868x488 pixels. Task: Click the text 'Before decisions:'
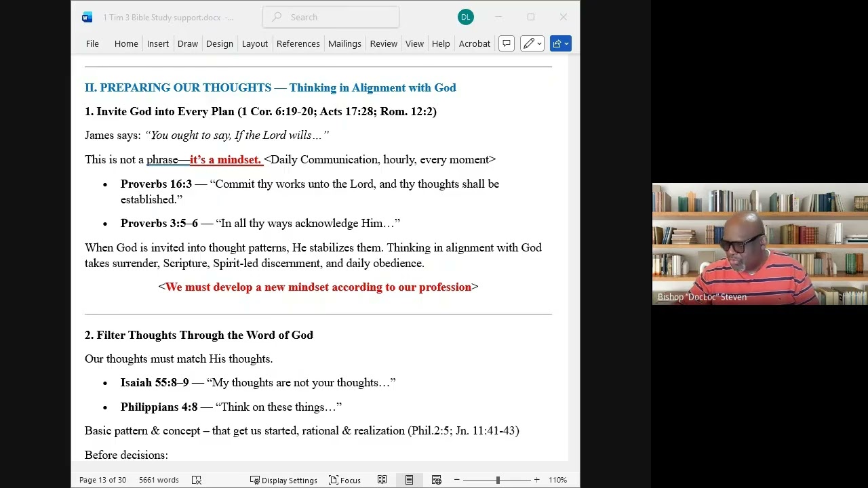pos(126,455)
